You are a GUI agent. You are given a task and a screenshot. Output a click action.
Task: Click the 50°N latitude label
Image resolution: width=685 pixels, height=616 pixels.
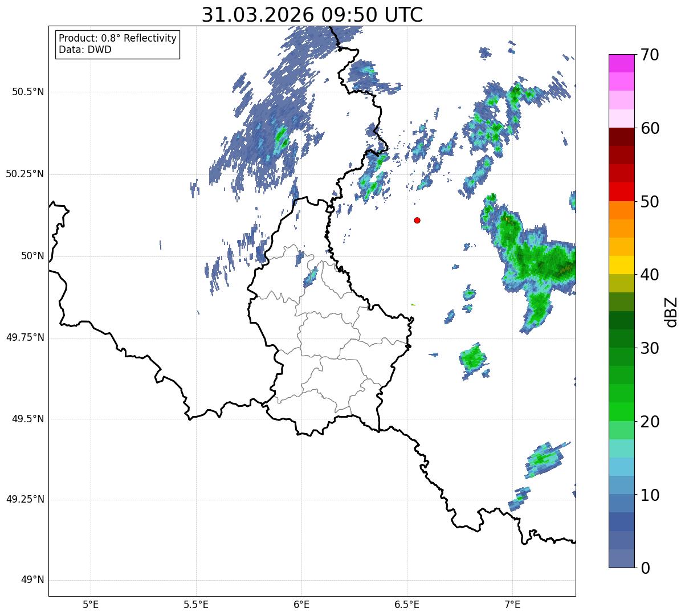(x=32, y=256)
